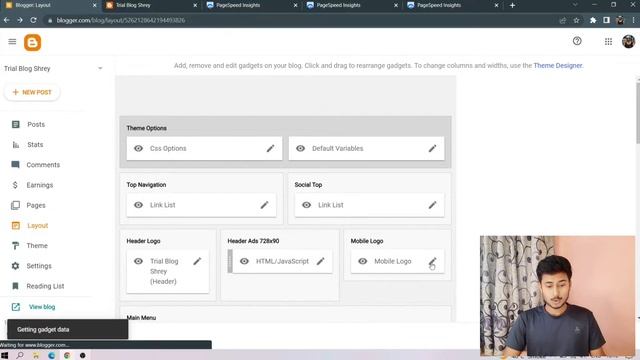Image resolution: width=640 pixels, height=360 pixels.
Task: Open the Chrome tab search chevron
Action: (575, 5)
